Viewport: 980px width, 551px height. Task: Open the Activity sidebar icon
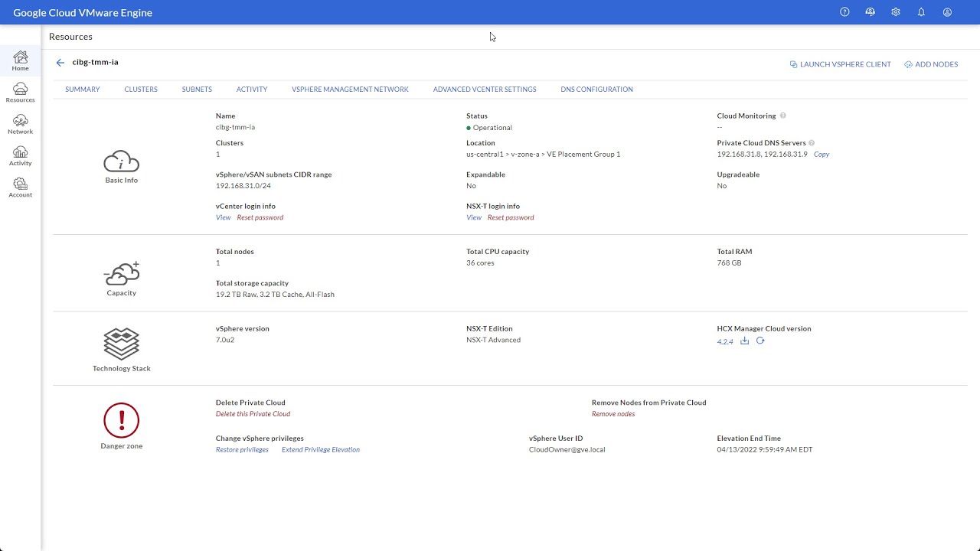[x=21, y=155]
